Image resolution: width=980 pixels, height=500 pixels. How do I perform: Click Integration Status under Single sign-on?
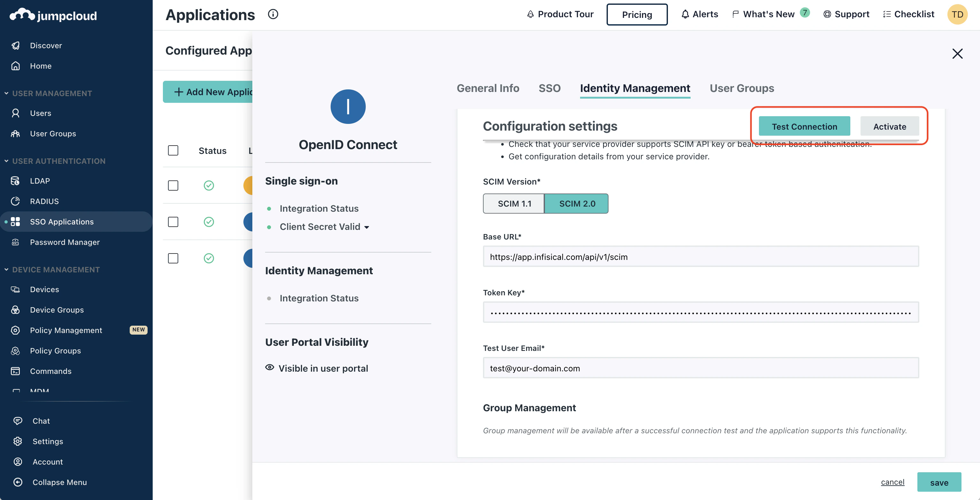click(319, 208)
